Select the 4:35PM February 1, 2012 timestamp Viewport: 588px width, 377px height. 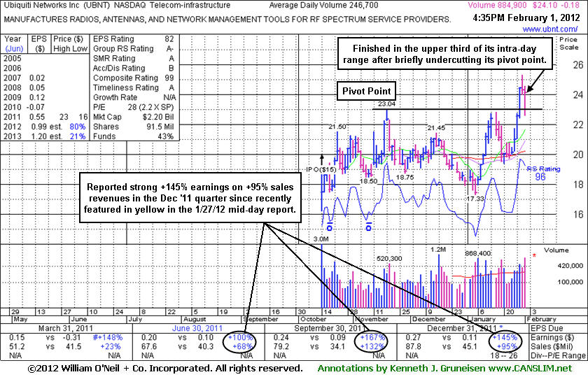526,17
